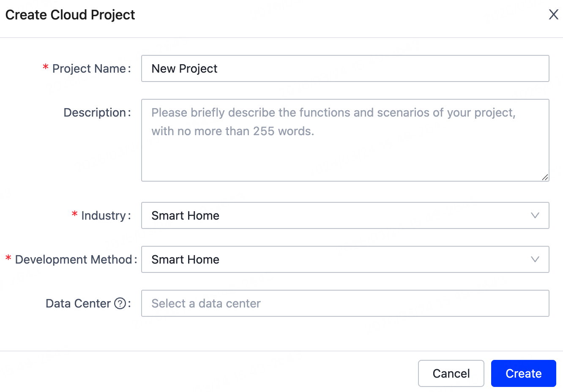Click the Create Cloud Project title

[70, 14]
